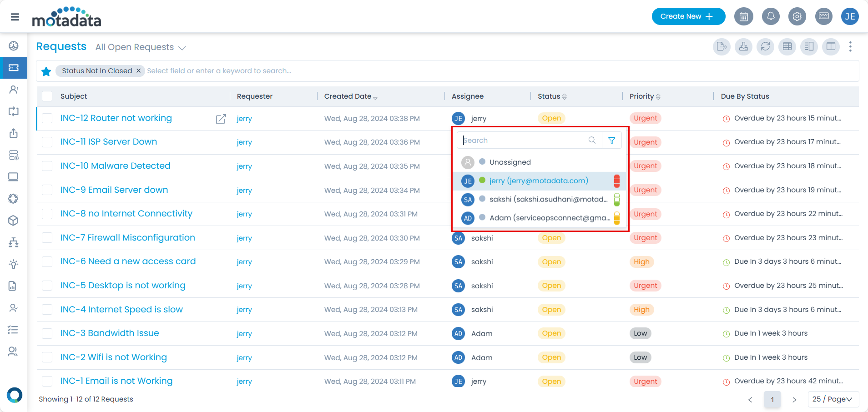Click the import requests toolbar icon
Viewport: 868px width, 412px height.
[x=743, y=46]
